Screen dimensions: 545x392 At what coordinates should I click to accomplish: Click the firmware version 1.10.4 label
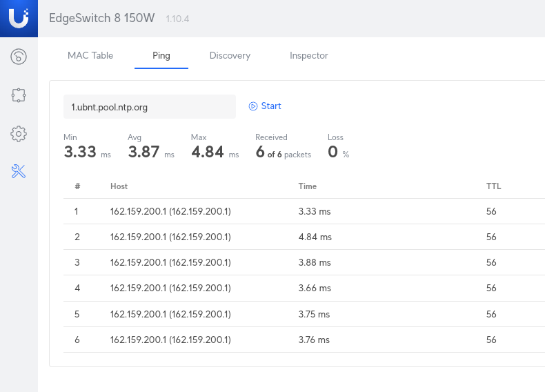[x=177, y=19]
